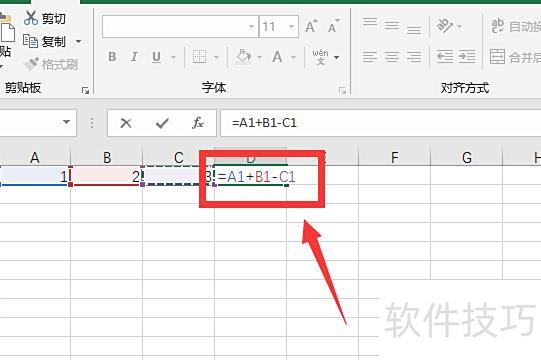Viewport: 541px width, 360px height.
Task: Toggle Italic formatting
Action: tap(134, 57)
